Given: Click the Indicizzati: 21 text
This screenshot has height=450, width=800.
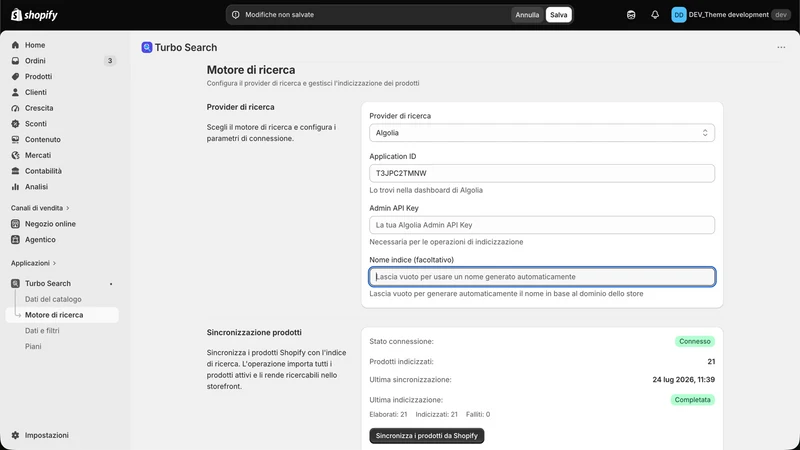Looking at the screenshot, I should [x=436, y=414].
